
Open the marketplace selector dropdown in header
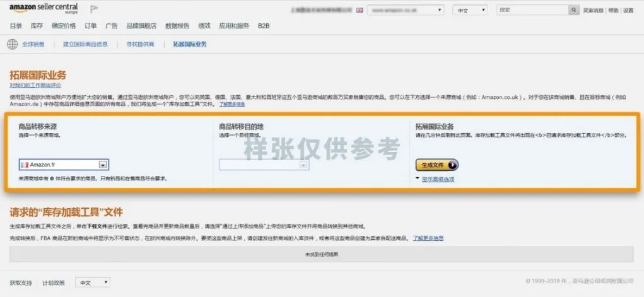[406, 10]
